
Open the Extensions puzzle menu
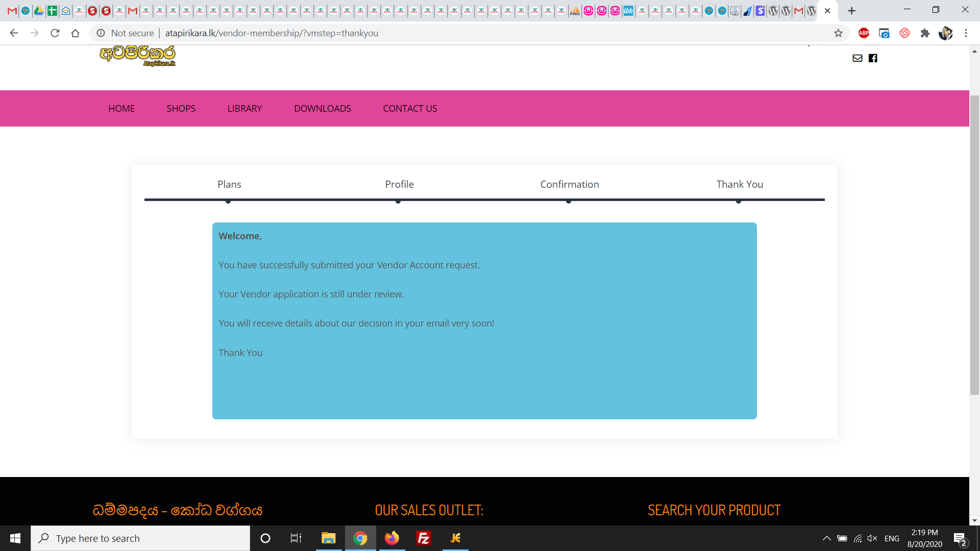click(x=925, y=33)
